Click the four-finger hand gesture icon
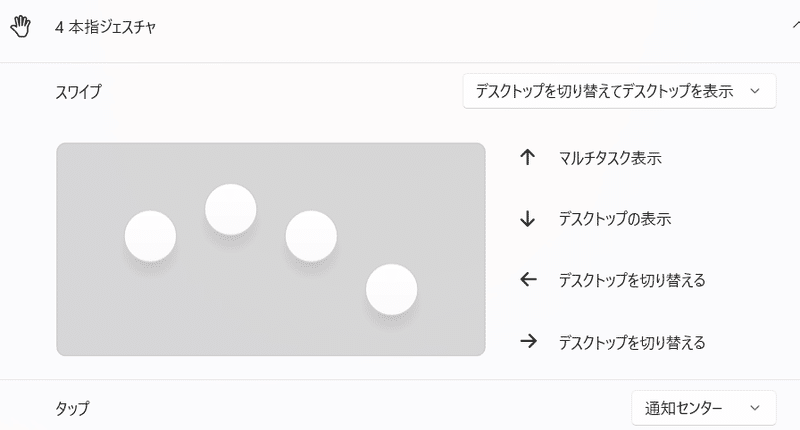Viewport: 800px width, 430px height. click(x=20, y=27)
